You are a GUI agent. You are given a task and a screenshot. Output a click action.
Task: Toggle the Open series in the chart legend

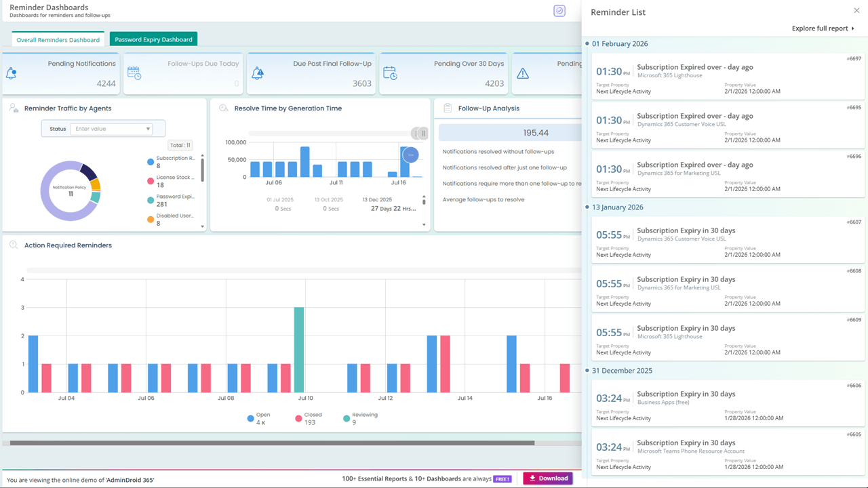point(258,419)
